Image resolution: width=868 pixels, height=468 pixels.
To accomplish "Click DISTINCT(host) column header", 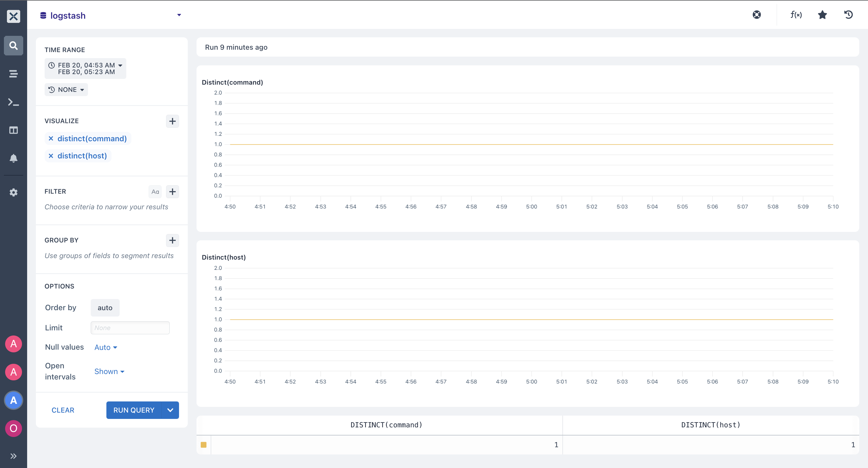I will click(711, 425).
